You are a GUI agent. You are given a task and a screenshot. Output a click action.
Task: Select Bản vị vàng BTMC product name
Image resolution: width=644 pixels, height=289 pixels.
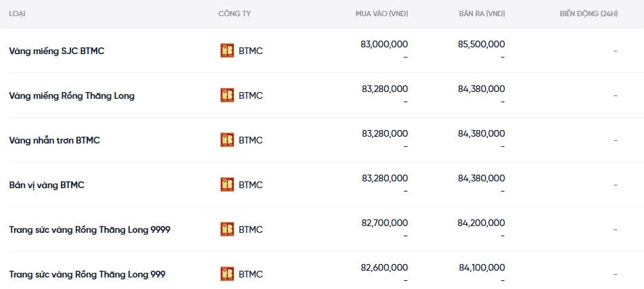point(47,185)
